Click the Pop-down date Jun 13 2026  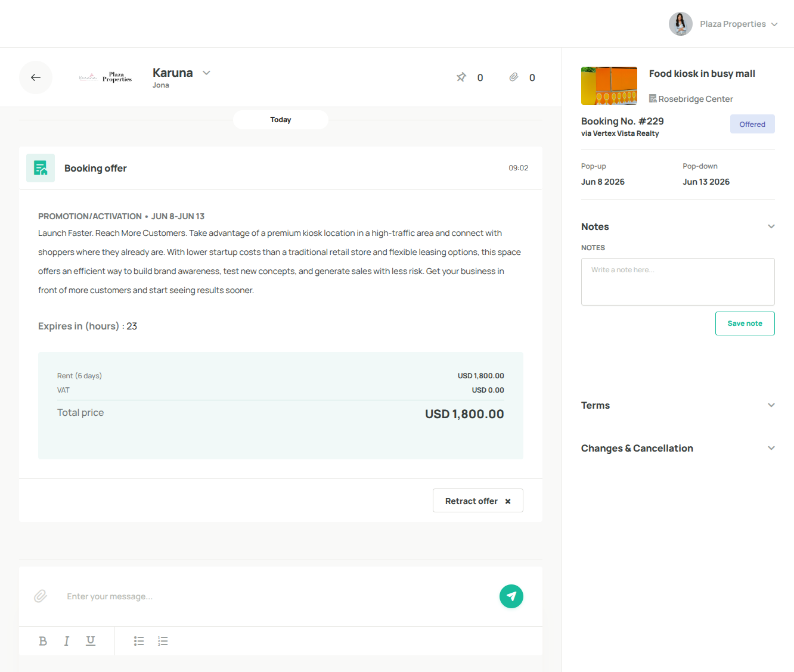point(706,182)
